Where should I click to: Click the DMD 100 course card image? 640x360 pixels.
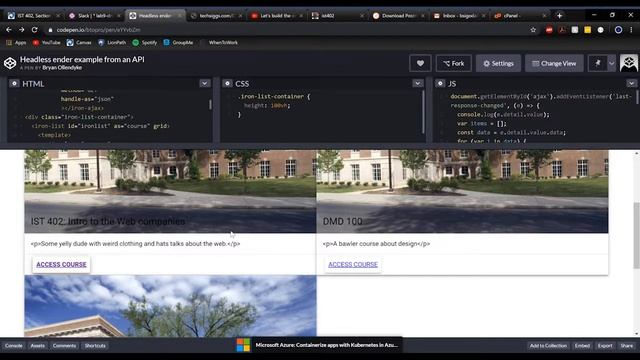[462, 191]
